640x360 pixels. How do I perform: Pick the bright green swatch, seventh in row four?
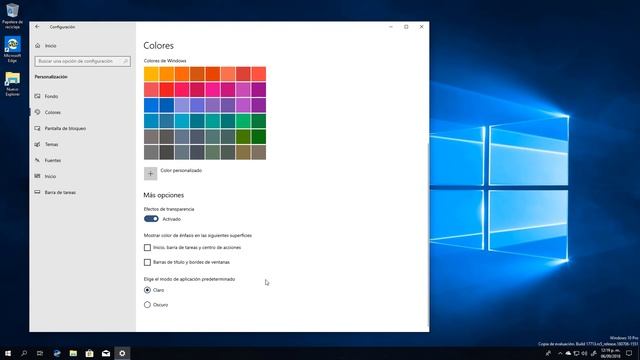[243, 121]
